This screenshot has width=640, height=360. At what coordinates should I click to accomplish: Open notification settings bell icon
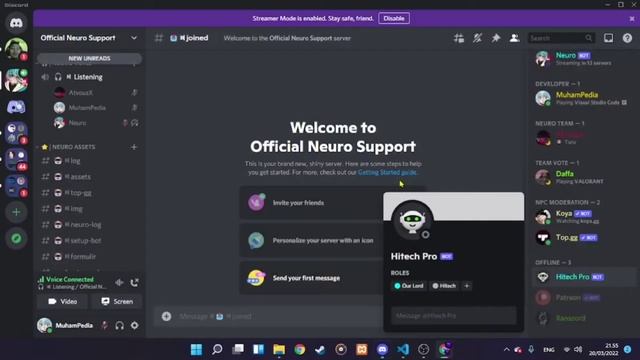pos(477,38)
